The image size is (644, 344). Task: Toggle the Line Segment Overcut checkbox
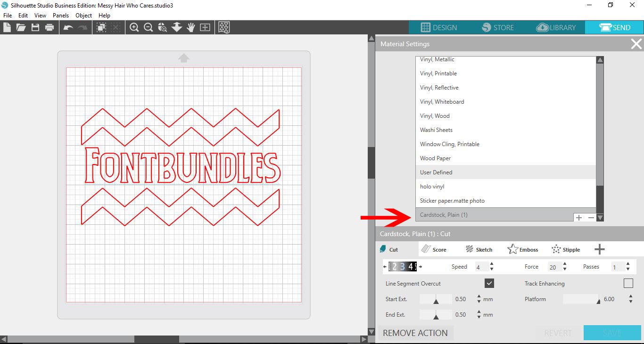click(x=489, y=283)
